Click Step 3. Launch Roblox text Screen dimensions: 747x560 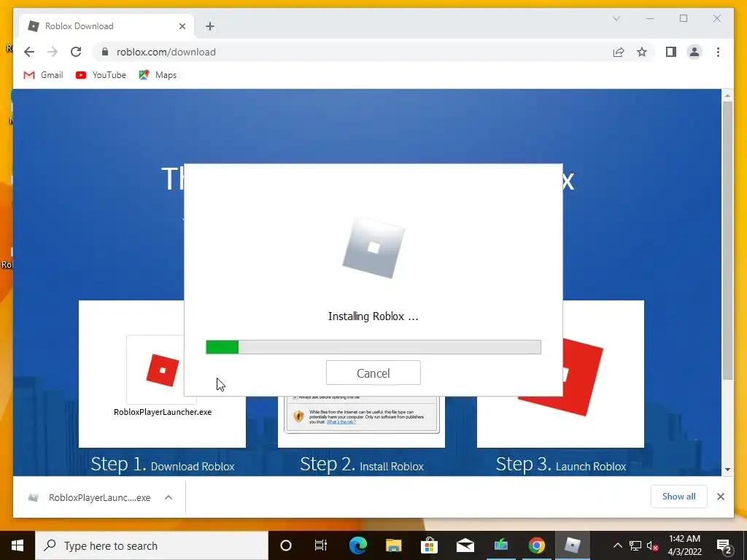coord(561,464)
